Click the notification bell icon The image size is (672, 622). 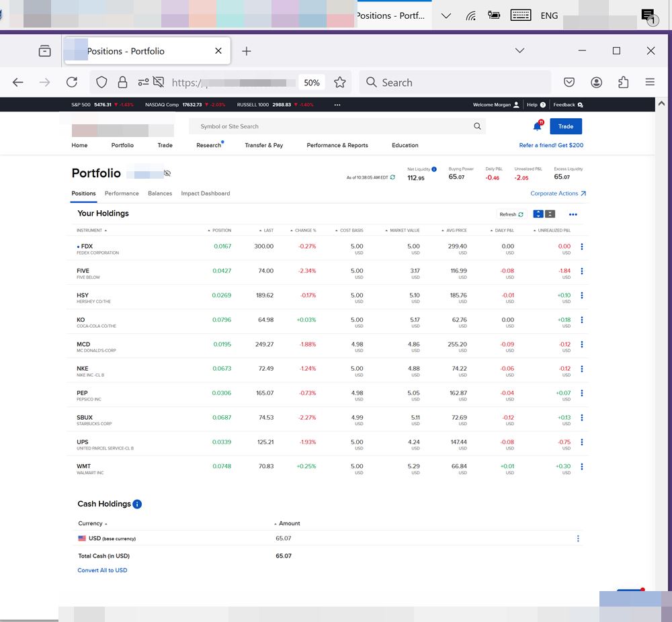[x=538, y=126]
